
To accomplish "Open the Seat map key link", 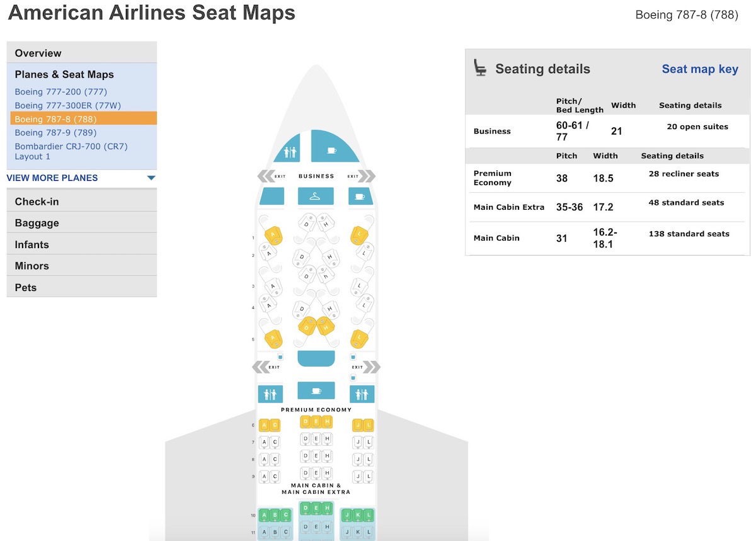I will click(x=699, y=69).
